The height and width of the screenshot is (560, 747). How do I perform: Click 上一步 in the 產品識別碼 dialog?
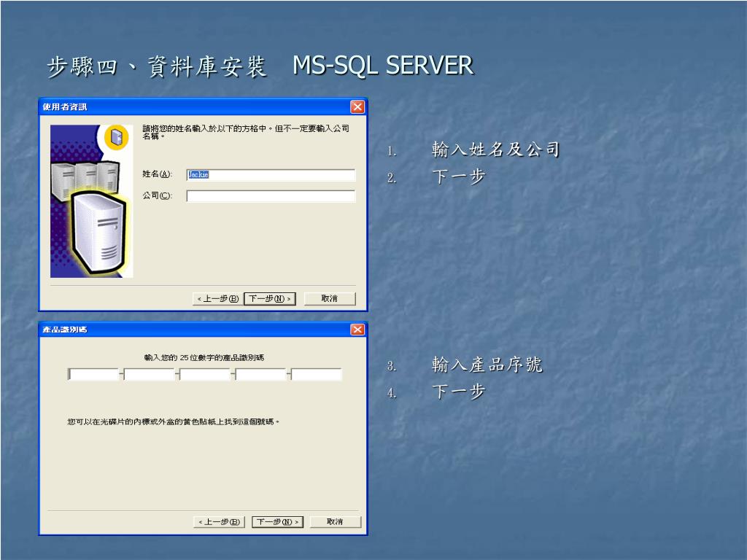(219, 522)
